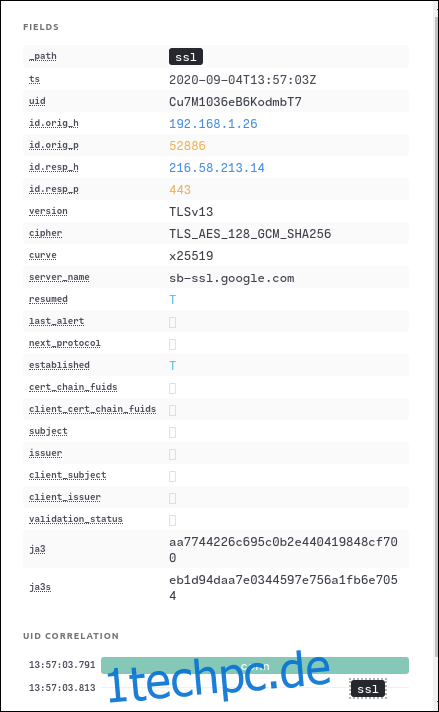Select the cipher value TLS_AES_128_GCM_SHA256
The width and height of the screenshot is (439, 712).
tap(250, 234)
